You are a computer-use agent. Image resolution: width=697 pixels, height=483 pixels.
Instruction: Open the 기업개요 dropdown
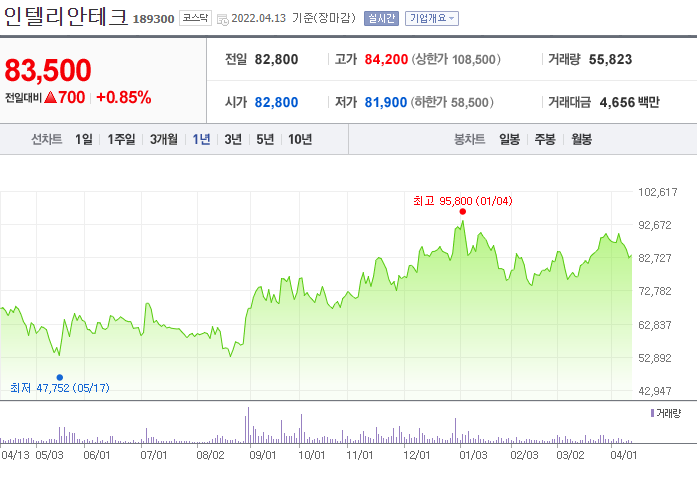tap(432, 18)
